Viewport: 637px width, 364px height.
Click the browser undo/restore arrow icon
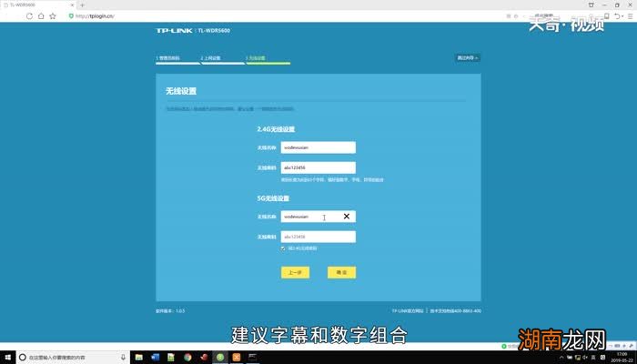coord(617,16)
